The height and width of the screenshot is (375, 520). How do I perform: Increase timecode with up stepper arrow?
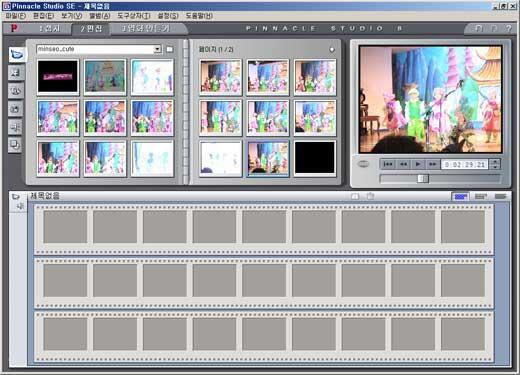coord(495,162)
